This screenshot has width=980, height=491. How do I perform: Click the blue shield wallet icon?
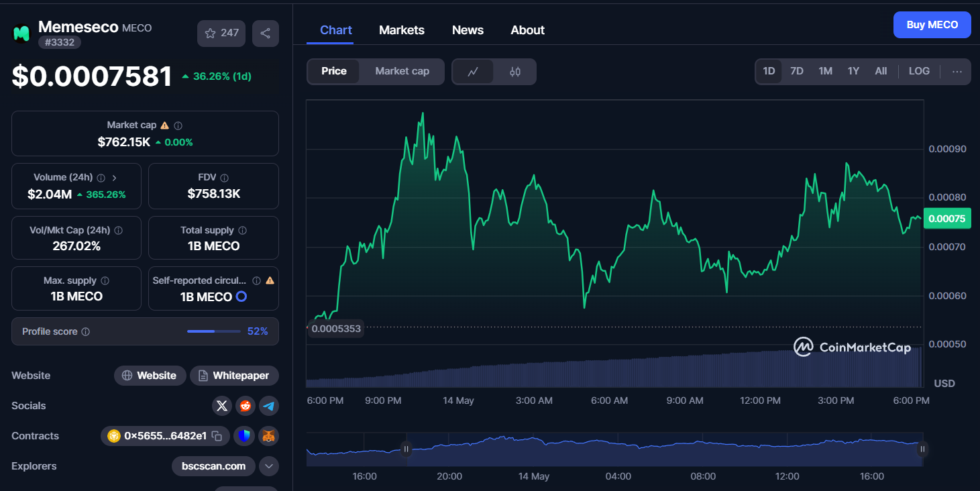pyautogui.click(x=246, y=436)
